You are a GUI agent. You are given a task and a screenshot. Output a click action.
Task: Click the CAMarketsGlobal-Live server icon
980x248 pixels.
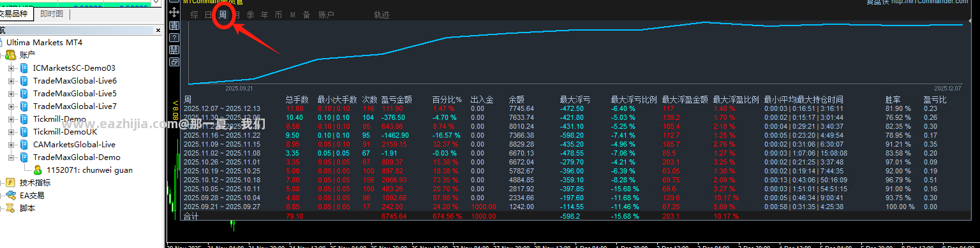pyautogui.click(x=24, y=144)
